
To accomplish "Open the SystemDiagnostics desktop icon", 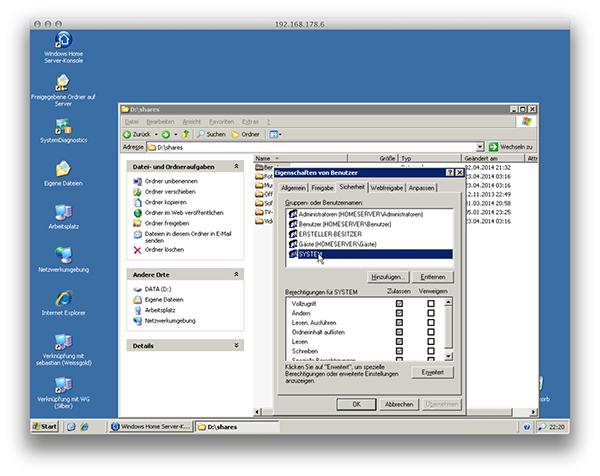I will (63, 126).
